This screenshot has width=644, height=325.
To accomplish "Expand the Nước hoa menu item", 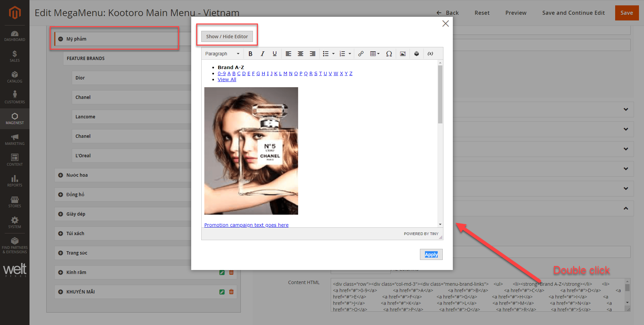I will [61, 175].
